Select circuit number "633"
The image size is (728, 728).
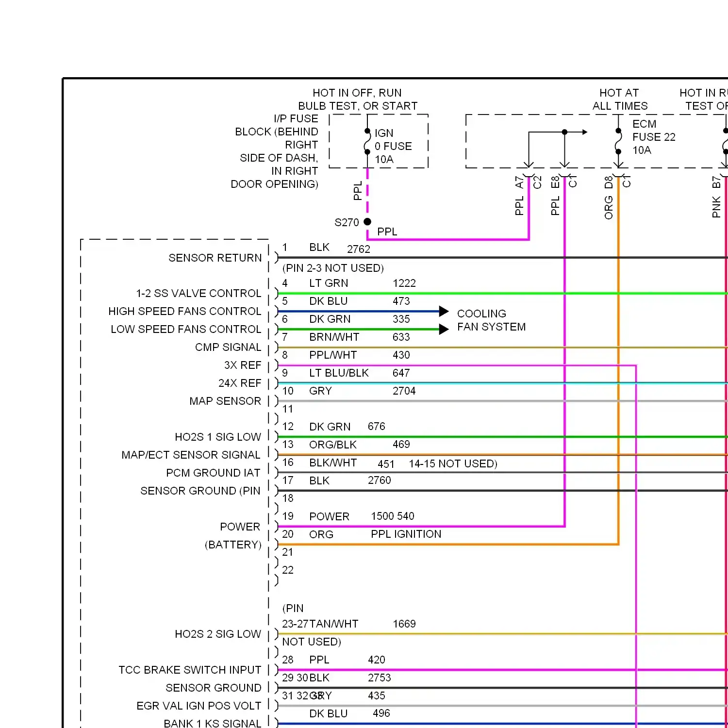pyautogui.click(x=401, y=337)
